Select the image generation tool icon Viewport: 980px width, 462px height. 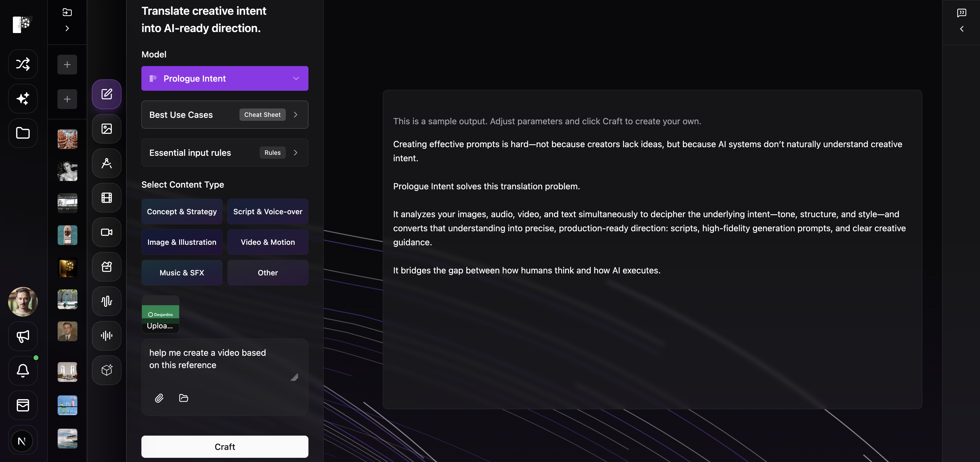[x=106, y=129]
